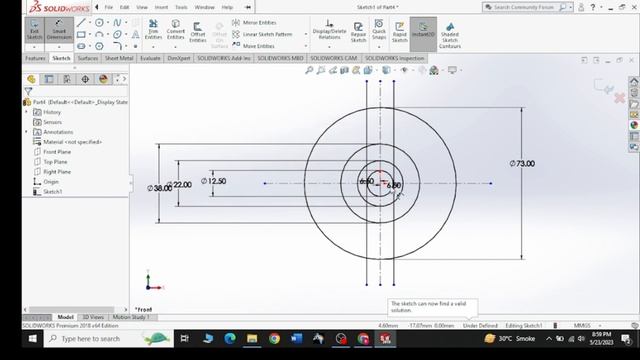
Task: Expand the History tree node
Action: 27,112
